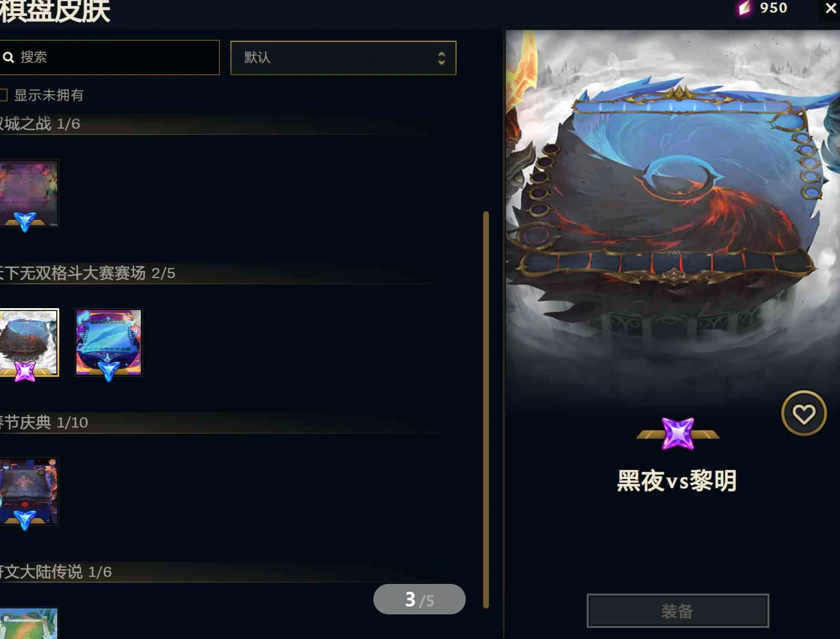The image size is (840, 639).
Task: Click the 天下无双格斗大赛赛场 2/5 section header
Action: tap(87, 273)
